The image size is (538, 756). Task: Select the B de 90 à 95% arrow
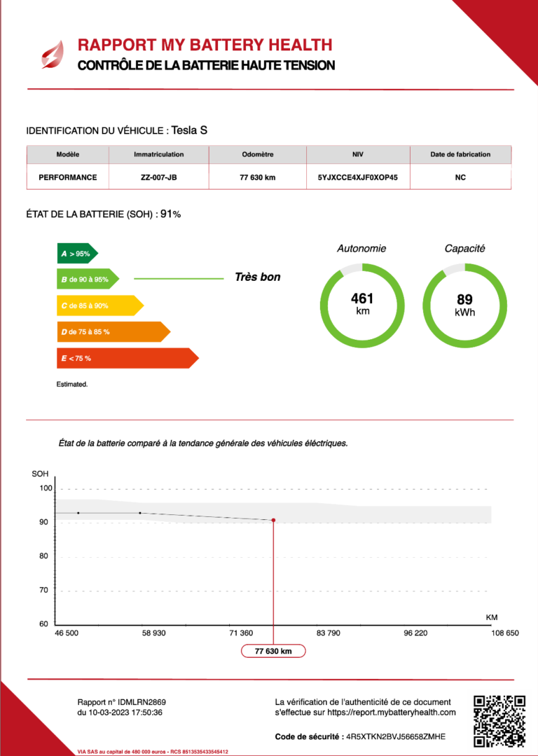point(88,279)
